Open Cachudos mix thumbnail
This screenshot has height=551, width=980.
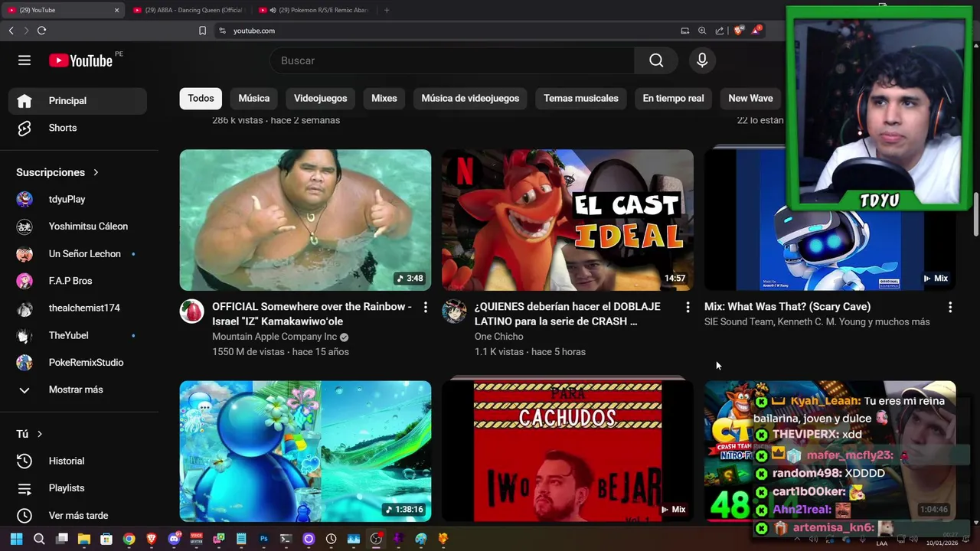tap(567, 452)
